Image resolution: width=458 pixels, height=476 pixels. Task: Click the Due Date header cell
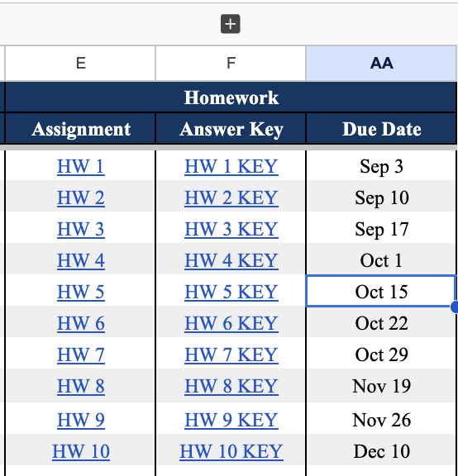click(381, 129)
